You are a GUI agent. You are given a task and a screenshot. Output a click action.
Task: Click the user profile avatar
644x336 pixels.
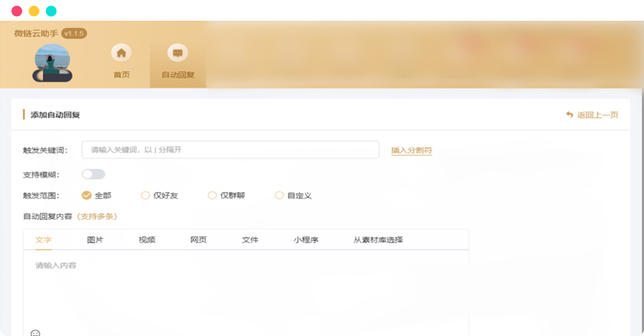52,62
